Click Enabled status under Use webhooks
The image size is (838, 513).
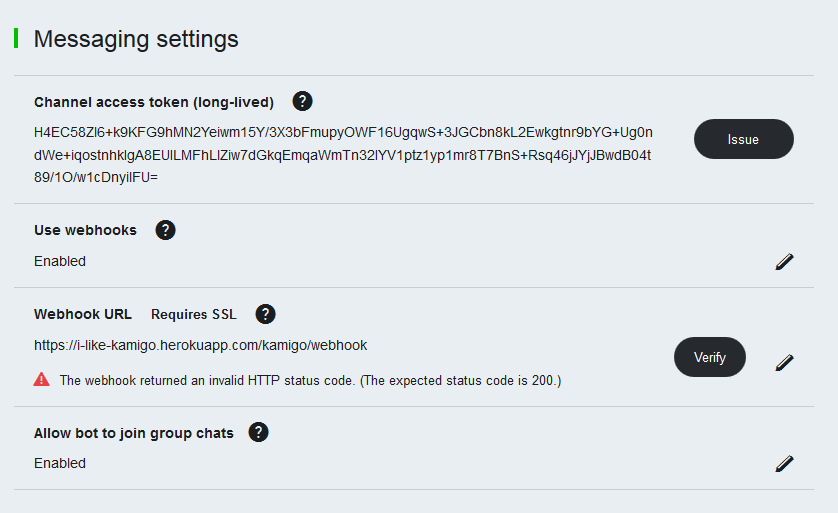(60, 261)
